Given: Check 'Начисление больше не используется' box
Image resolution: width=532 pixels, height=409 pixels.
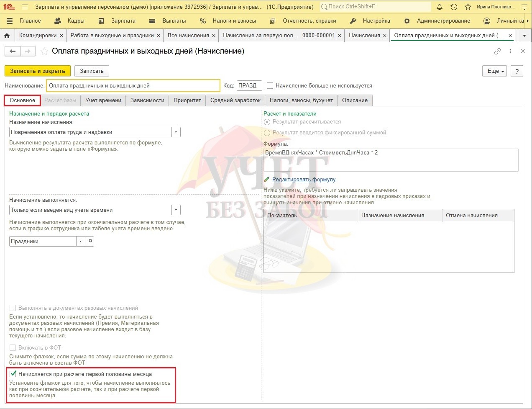Looking at the screenshot, I should [x=270, y=86].
